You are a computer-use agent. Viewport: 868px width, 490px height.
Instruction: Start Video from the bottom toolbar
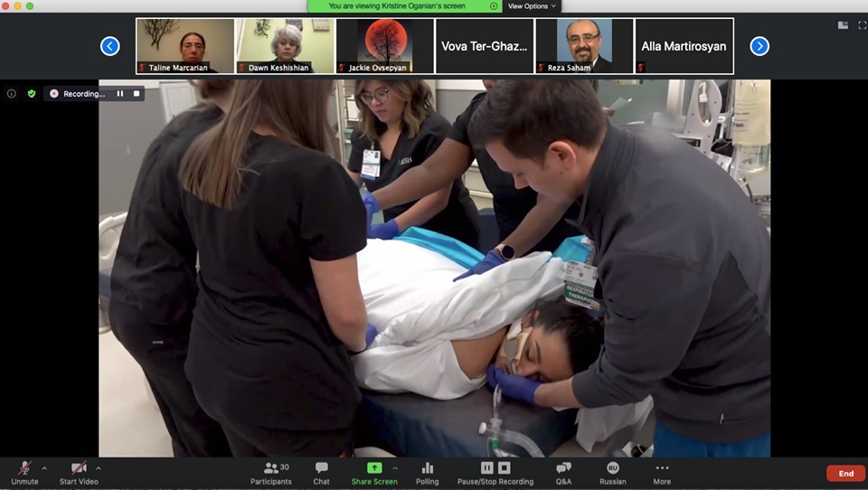78,468
